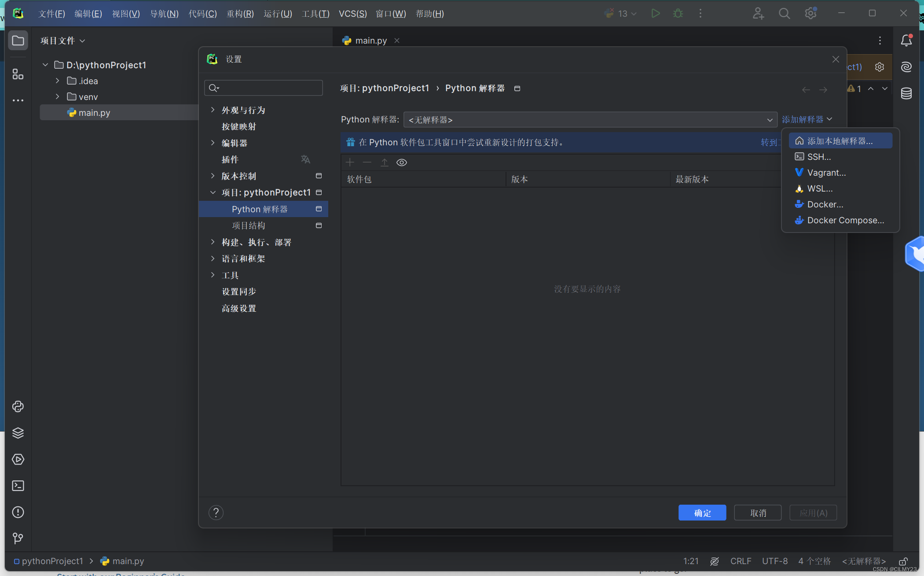
Task: Click the PyCharm logo main menu icon
Action: (x=18, y=13)
